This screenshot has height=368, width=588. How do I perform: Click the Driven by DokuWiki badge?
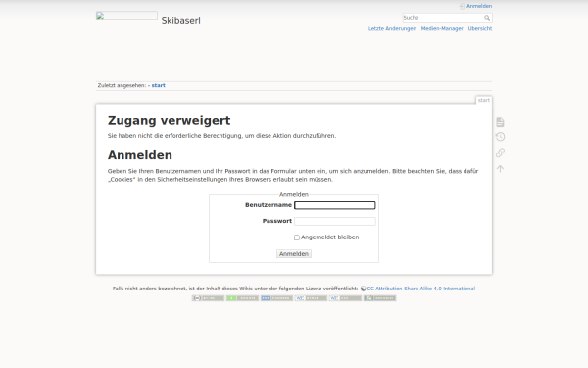pos(380,298)
